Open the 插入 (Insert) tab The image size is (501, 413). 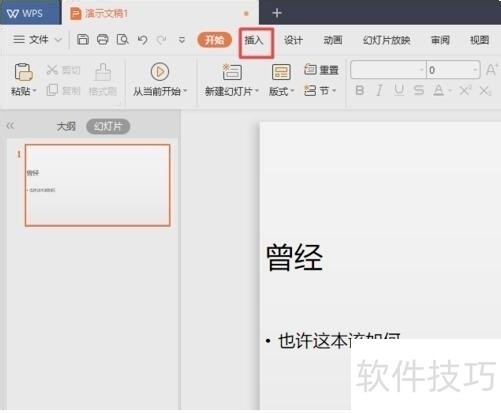[254, 40]
